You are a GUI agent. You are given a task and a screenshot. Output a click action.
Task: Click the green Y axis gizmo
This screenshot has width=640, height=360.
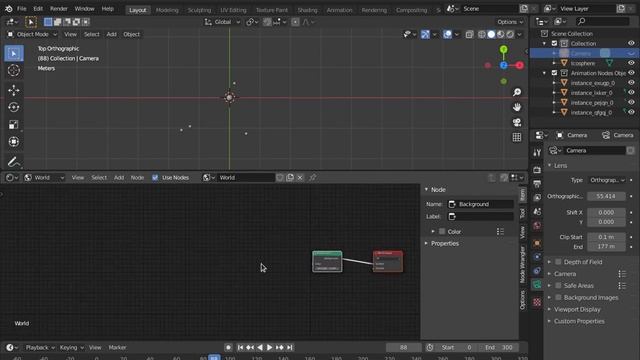[x=504, y=49]
